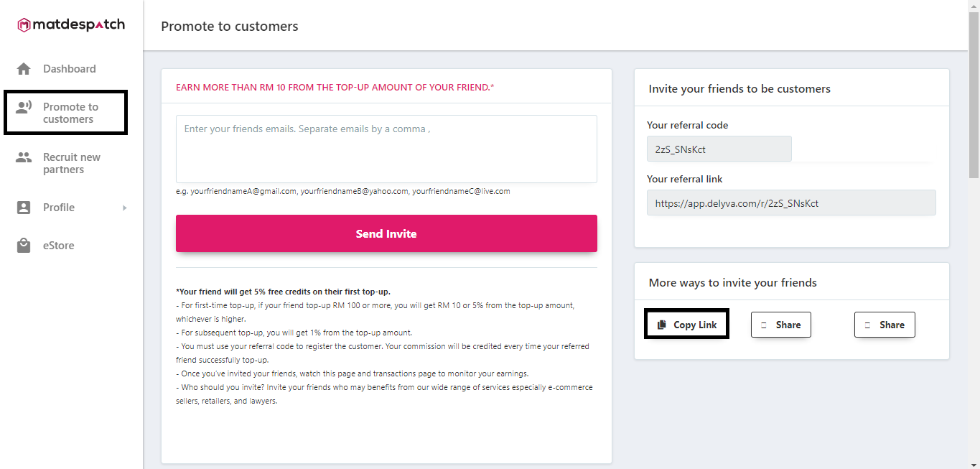The image size is (980, 469).
Task: Click the referral code field
Action: coord(719,149)
